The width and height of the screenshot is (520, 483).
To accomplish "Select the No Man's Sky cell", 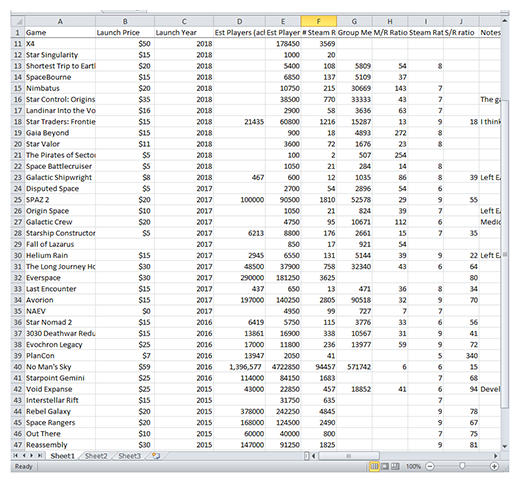I will (x=60, y=367).
